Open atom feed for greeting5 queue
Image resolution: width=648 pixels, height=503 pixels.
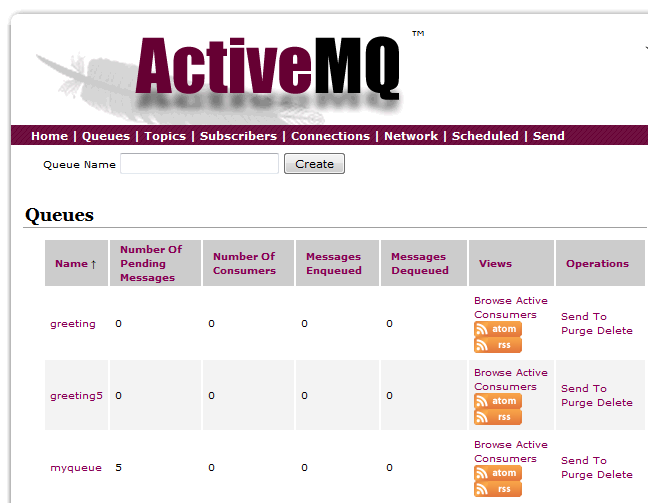click(x=498, y=401)
